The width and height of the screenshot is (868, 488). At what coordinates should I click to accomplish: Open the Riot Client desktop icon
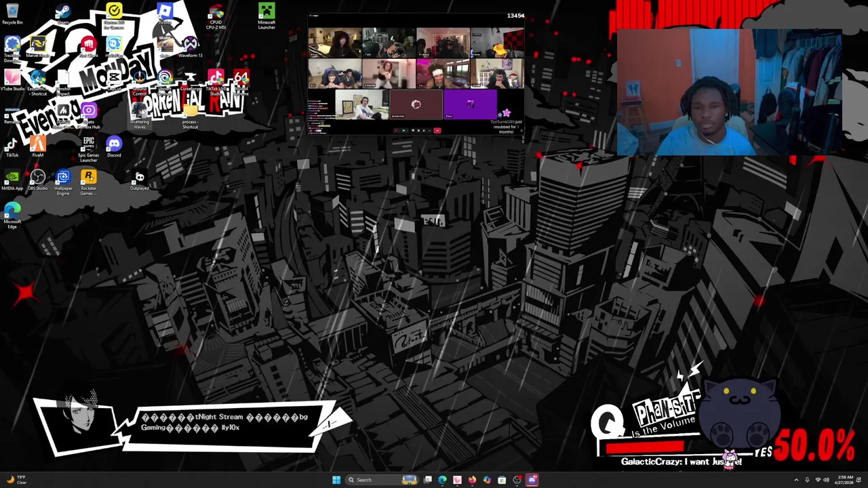(x=88, y=47)
